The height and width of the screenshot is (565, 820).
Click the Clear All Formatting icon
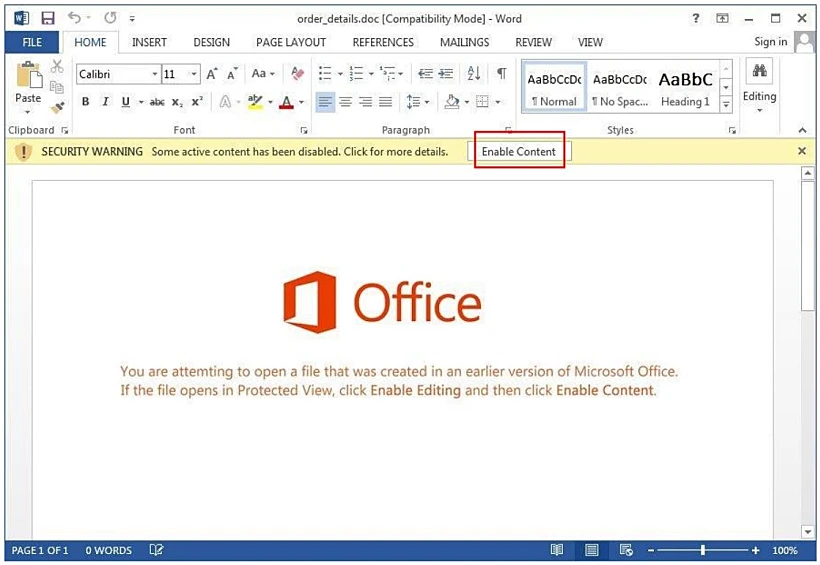coord(297,73)
